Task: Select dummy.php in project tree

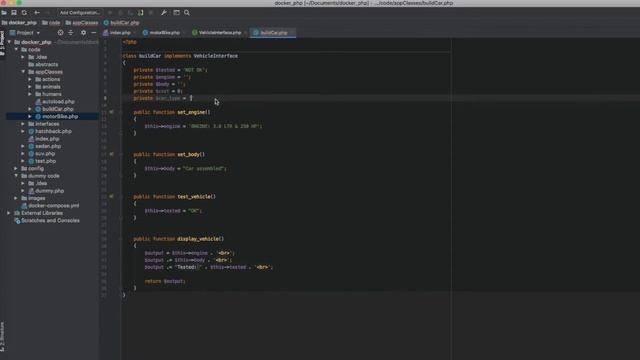Action: coord(46,191)
